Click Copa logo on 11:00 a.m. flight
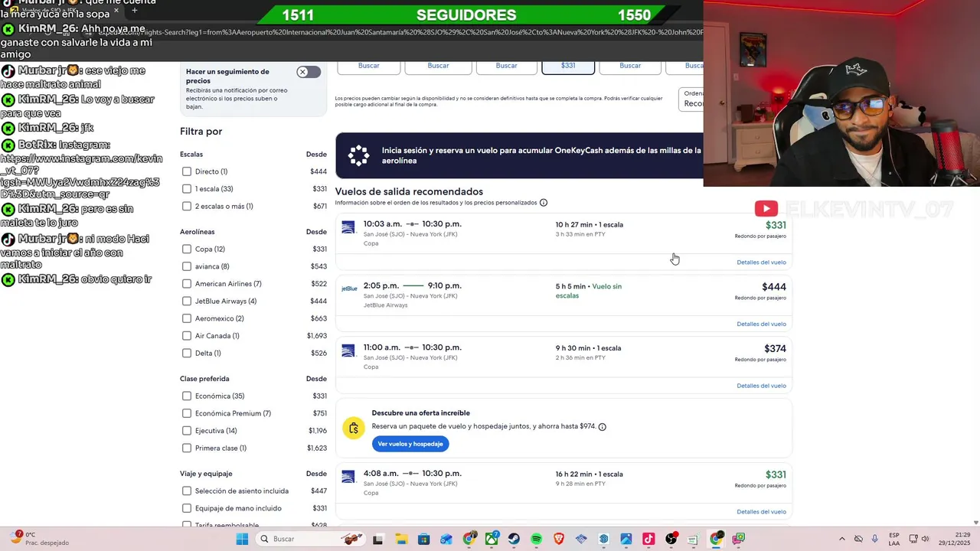The image size is (980, 551). tap(348, 350)
